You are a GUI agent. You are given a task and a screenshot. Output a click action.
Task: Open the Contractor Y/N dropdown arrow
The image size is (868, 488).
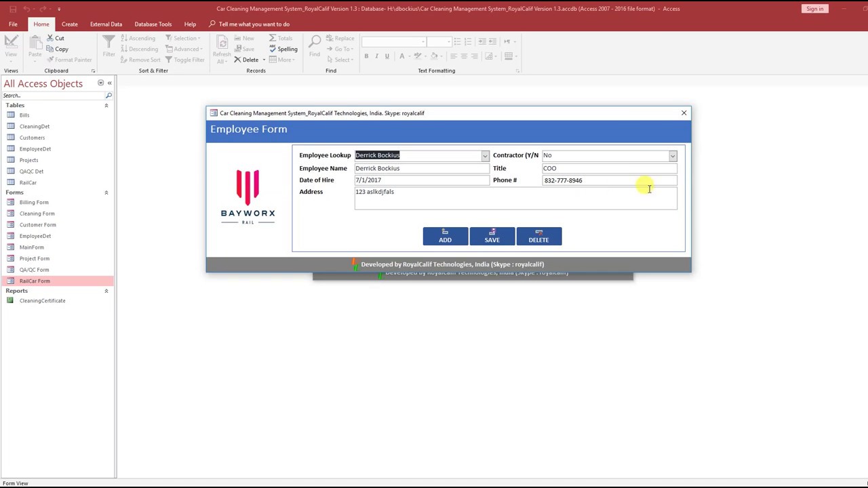click(x=673, y=156)
